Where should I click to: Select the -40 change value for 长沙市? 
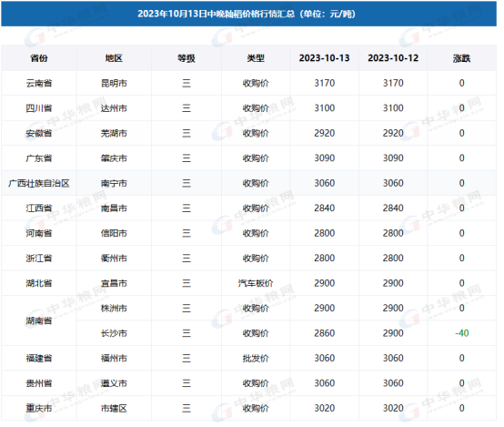[x=462, y=333]
